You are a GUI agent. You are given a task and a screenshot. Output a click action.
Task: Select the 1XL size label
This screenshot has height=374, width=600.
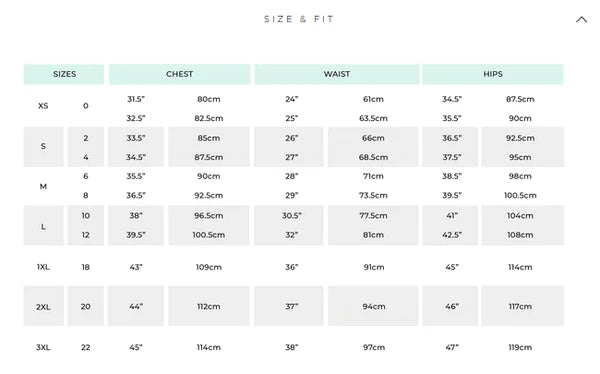tap(43, 267)
